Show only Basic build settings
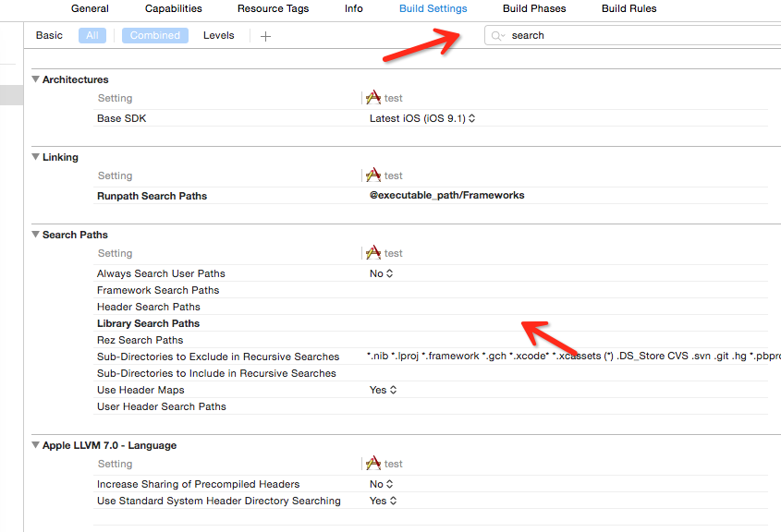The image size is (781, 532). pos(49,35)
